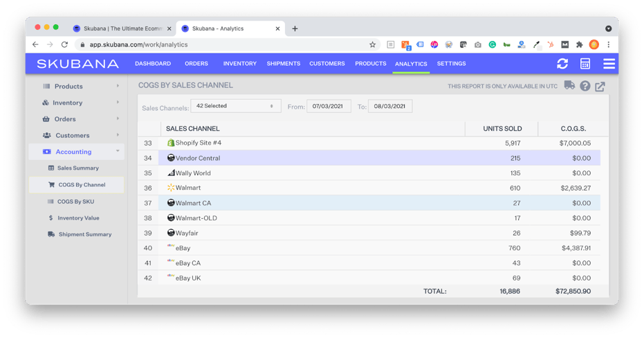The image size is (644, 338).
Task: Click the 16,886 total units value
Action: click(510, 291)
